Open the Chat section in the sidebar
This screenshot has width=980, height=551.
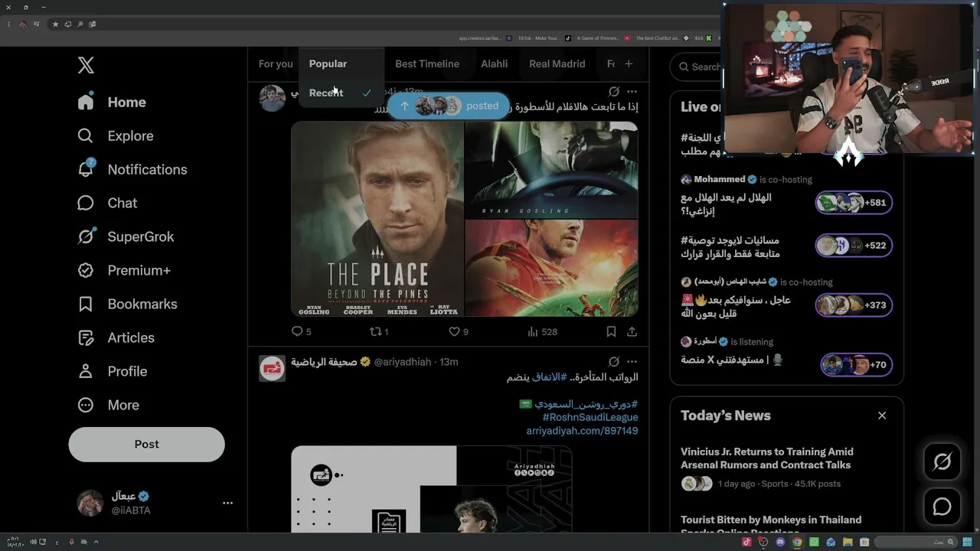(107, 203)
